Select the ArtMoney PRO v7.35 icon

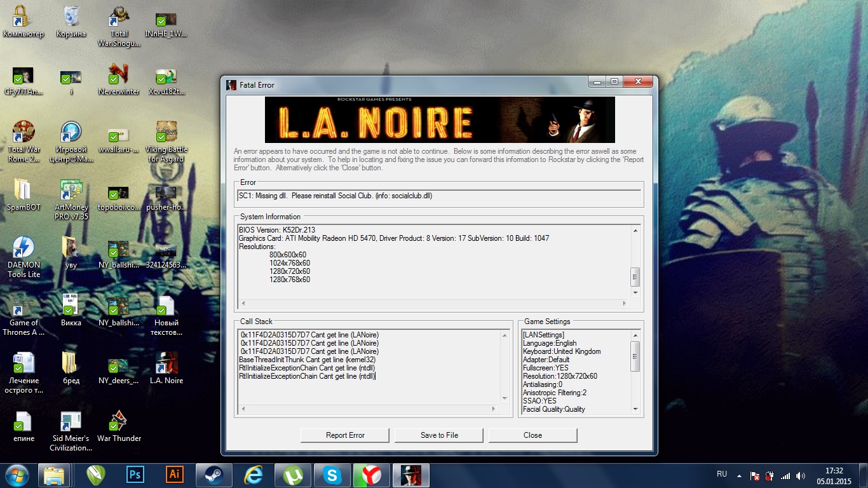click(71, 200)
